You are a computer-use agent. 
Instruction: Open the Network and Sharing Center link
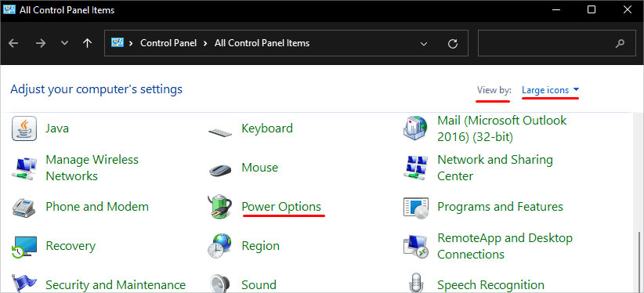(495, 168)
